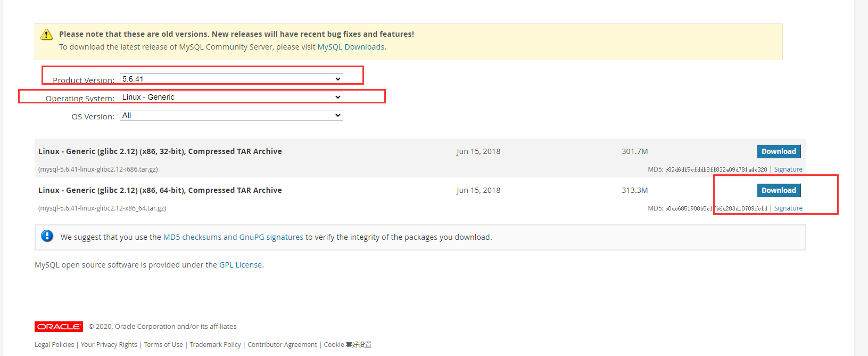The height and width of the screenshot is (356, 868).
Task: Click the Product Version label
Action: [84, 80]
